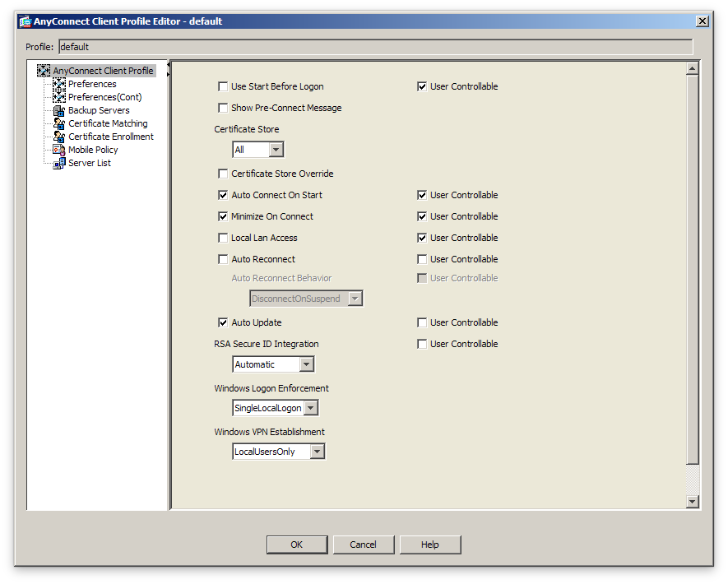
Task: Open the Certificate Enrollment tree item
Action: [111, 137]
